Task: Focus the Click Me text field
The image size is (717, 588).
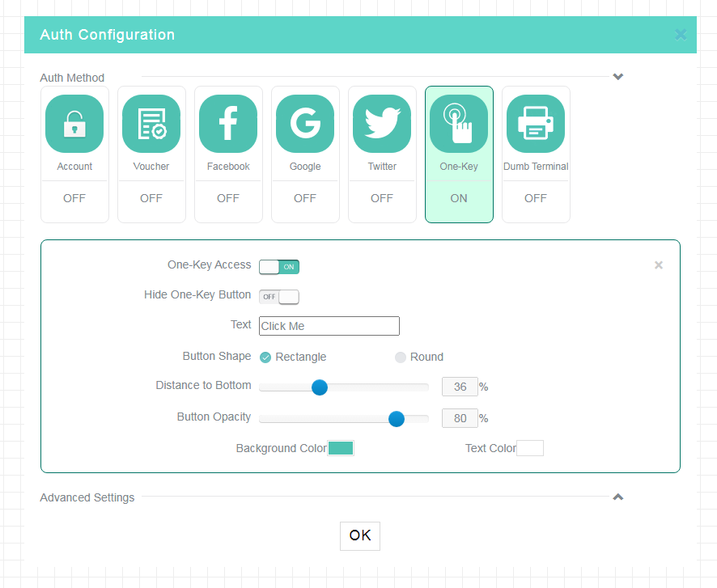Action: (329, 326)
